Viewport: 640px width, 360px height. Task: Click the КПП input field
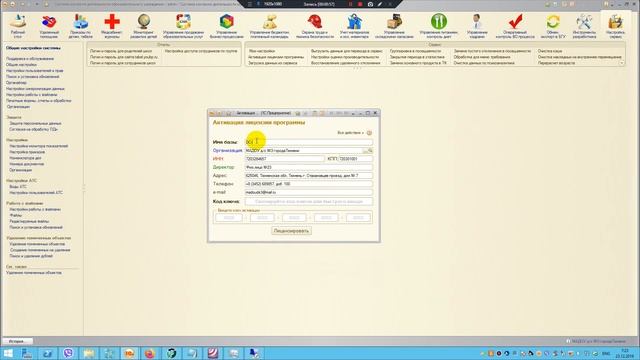click(356, 159)
